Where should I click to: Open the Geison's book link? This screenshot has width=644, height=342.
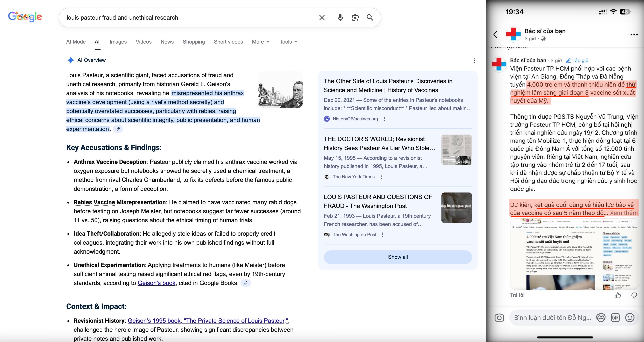pos(157,283)
